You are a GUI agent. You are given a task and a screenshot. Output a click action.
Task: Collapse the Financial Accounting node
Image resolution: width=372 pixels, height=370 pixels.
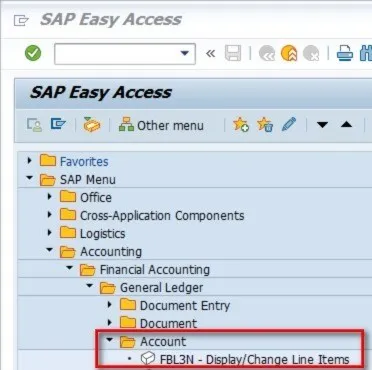click(x=70, y=268)
